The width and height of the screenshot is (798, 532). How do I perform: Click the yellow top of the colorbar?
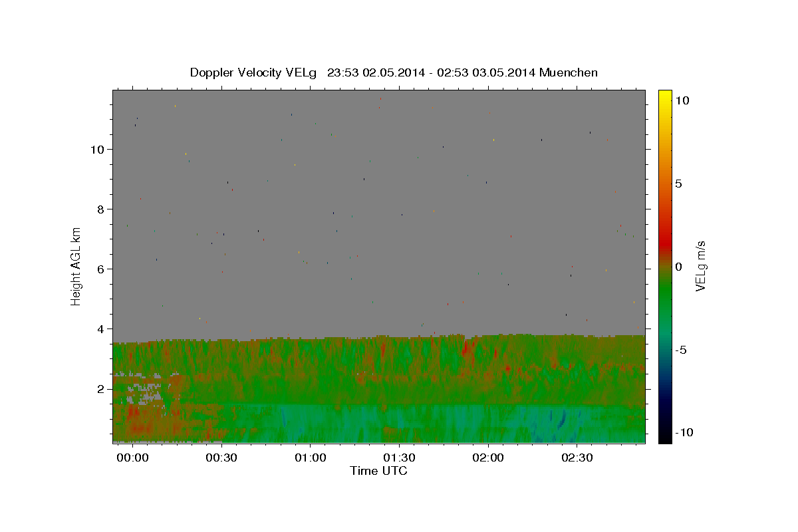tap(665, 94)
